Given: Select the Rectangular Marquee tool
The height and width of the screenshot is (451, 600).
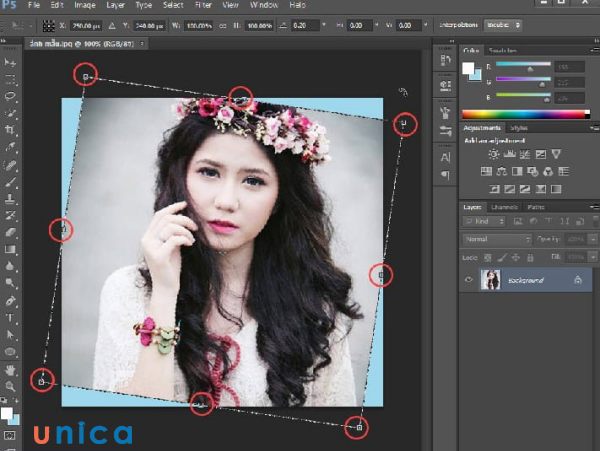Looking at the screenshot, I should [11, 79].
